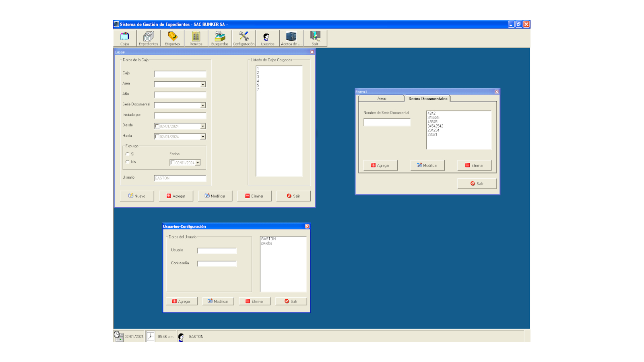
Task: Open the Expedientes toolbar icon
Action: [149, 38]
